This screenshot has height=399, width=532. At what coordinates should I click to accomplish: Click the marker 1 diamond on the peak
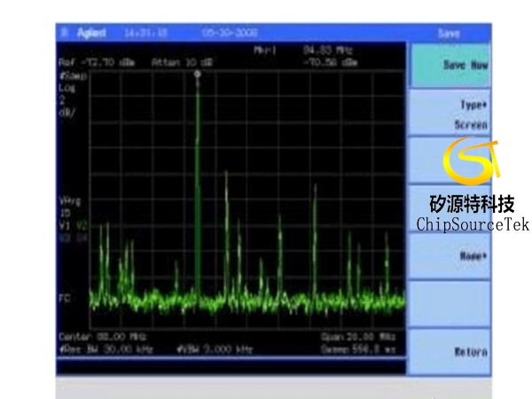coord(198,74)
